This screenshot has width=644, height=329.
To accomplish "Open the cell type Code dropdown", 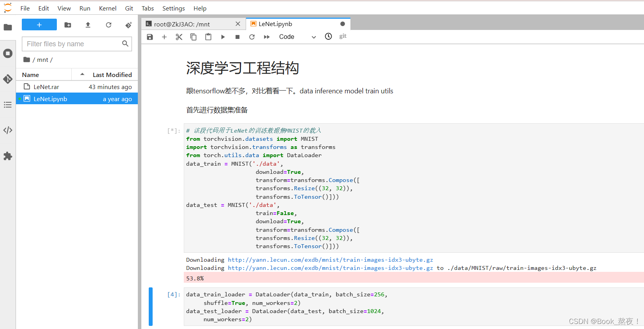I will (297, 37).
